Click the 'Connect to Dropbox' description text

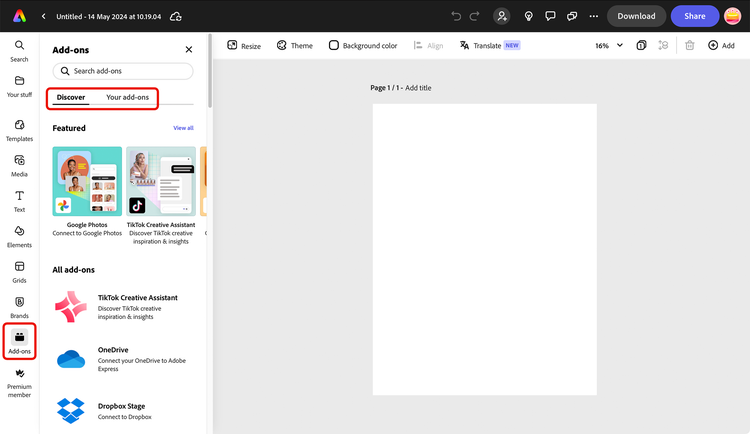point(124,417)
